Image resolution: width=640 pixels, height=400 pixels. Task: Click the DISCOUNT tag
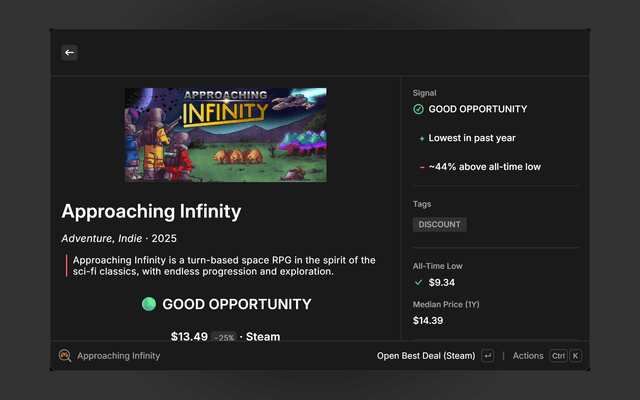click(x=440, y=224)
